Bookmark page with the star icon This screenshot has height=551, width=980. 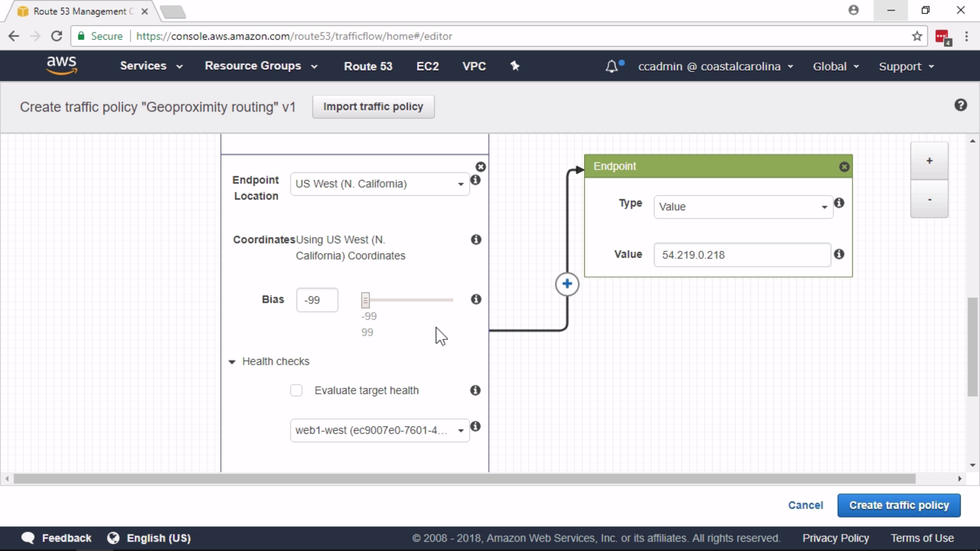[x=917, y=36]
